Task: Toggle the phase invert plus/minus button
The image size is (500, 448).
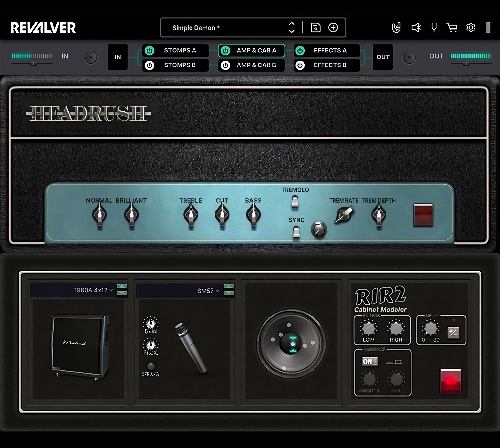Action: [x=453, y=332]
